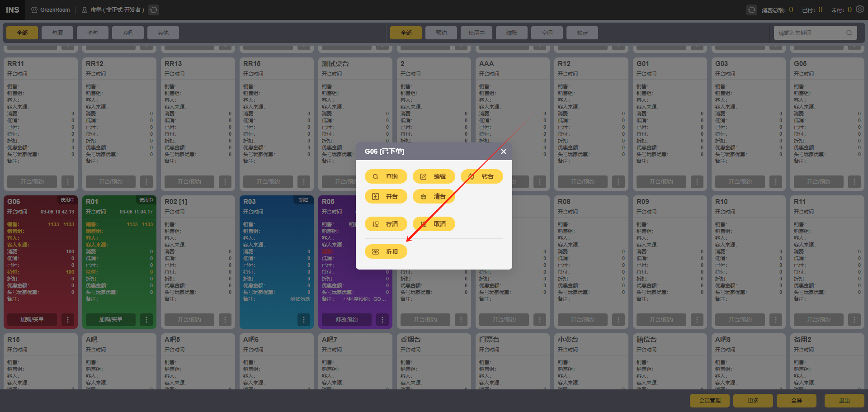Filter tables by 空闲 status

click(x=547, y=33)
